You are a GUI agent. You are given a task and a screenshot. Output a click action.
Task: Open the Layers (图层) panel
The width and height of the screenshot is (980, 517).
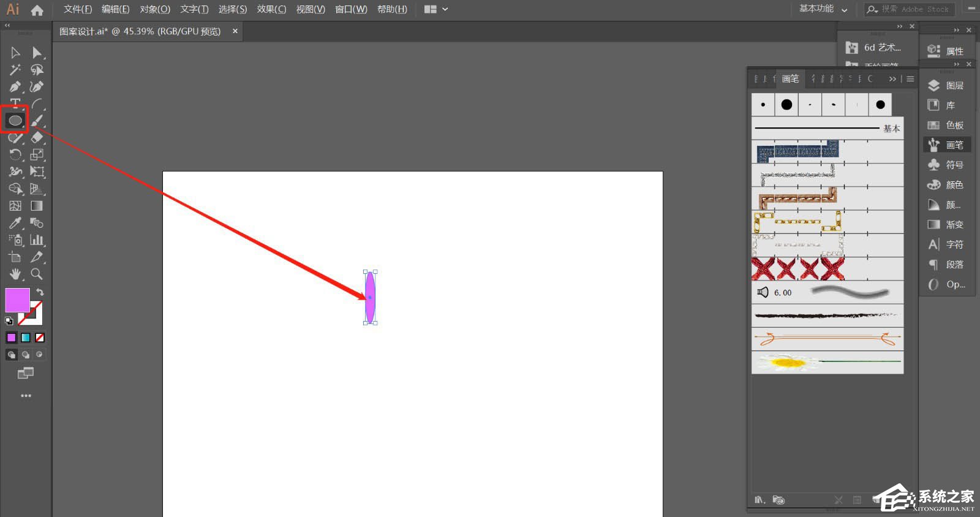pos(947,86)
